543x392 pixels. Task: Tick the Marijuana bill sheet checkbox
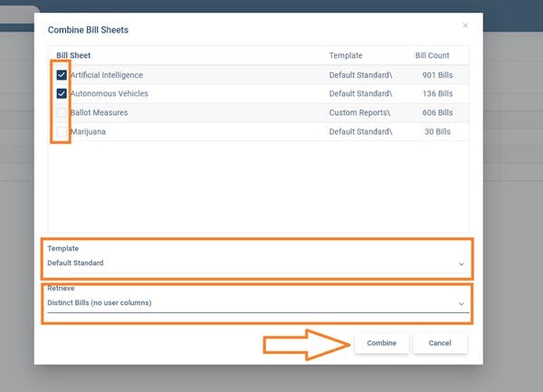(x=62, y=131)
